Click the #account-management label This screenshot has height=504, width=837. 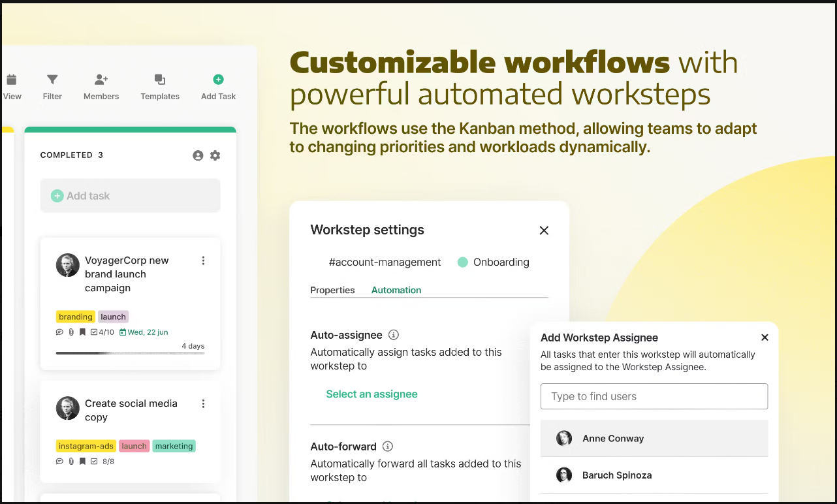(x=385, y=262)
